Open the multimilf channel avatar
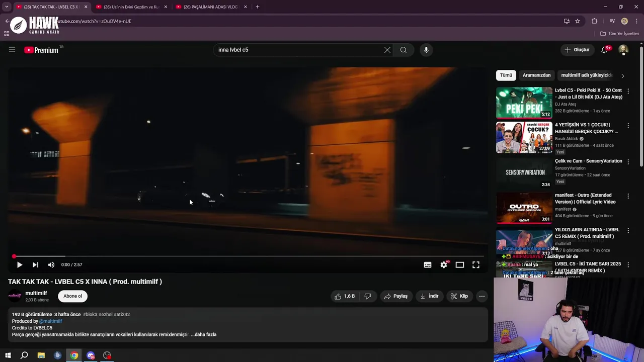This screenshot has width=644, height=362. [15, 296]
